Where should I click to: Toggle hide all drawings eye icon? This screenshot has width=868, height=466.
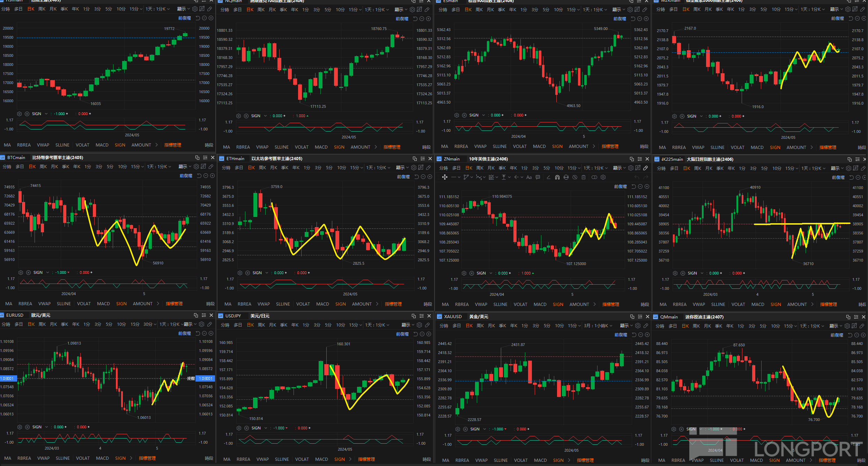[575, 177]
